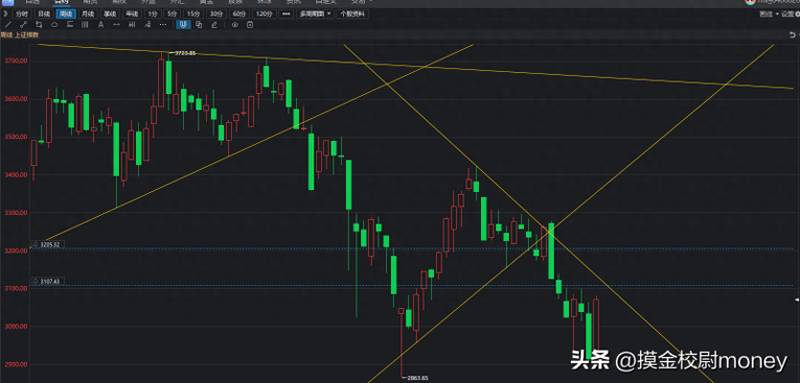Open the 多周期图 dropdown

314,14
